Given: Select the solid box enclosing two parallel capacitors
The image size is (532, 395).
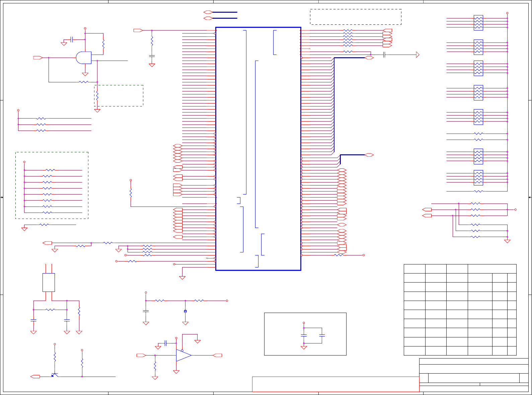Looking at the screenshot, I should 305,334.
